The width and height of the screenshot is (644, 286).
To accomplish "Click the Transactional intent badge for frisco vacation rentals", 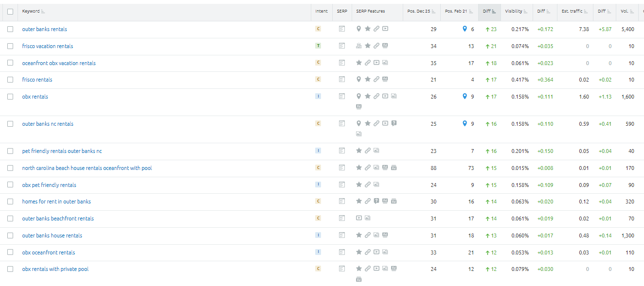I will (x=318, y=46).
